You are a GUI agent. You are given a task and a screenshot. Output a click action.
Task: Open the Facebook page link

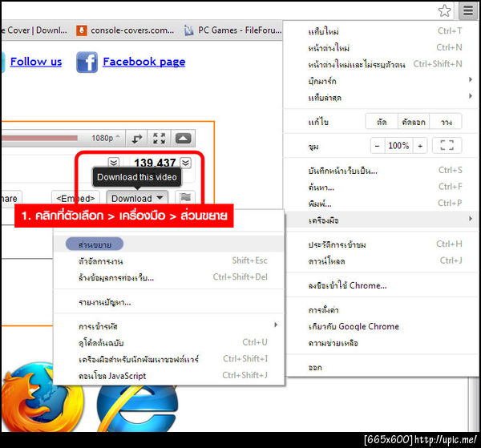(144, 62)
